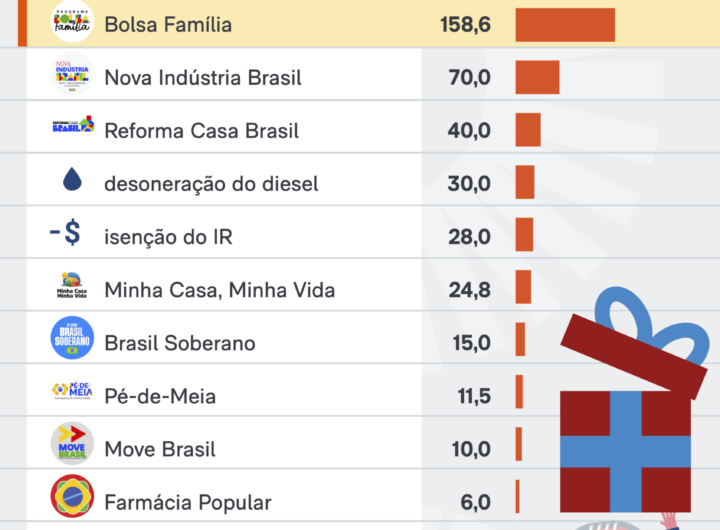The image size is (720, 530).
Task: Click the Reforma Casa Brasil logo
Action: coord(72,126)
